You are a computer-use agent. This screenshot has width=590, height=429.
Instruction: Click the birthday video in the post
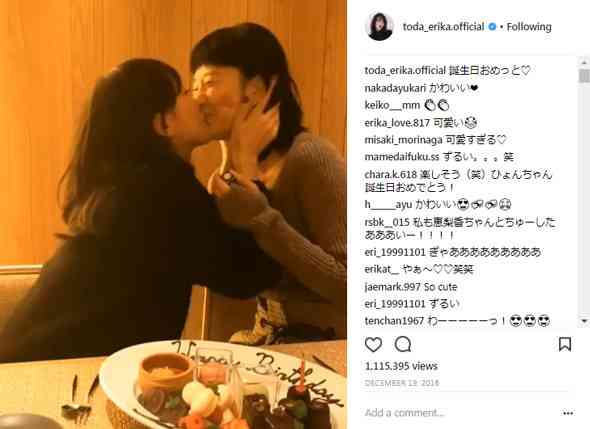click(x=173, y=214)
